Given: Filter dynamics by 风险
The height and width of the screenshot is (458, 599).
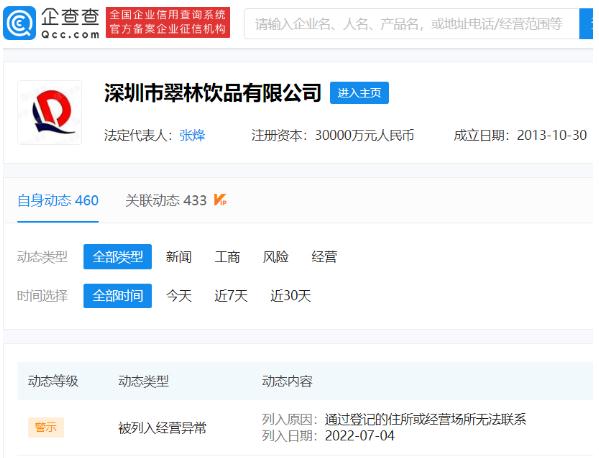Looking at the screenshot, I should click(x=275, y=257).
